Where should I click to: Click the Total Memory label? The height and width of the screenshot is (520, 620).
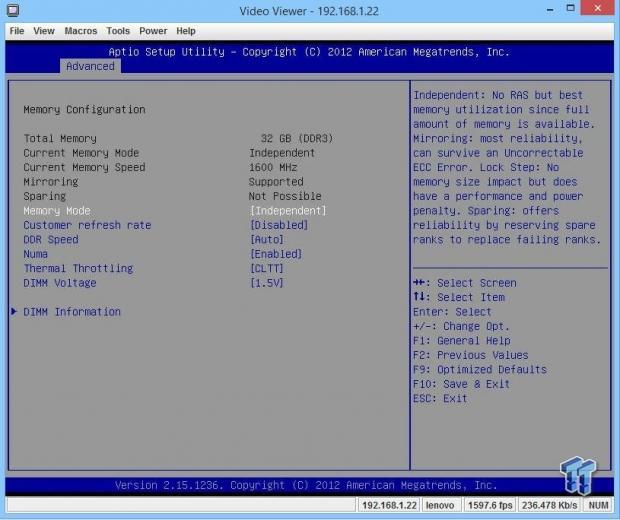click(60, 138)
